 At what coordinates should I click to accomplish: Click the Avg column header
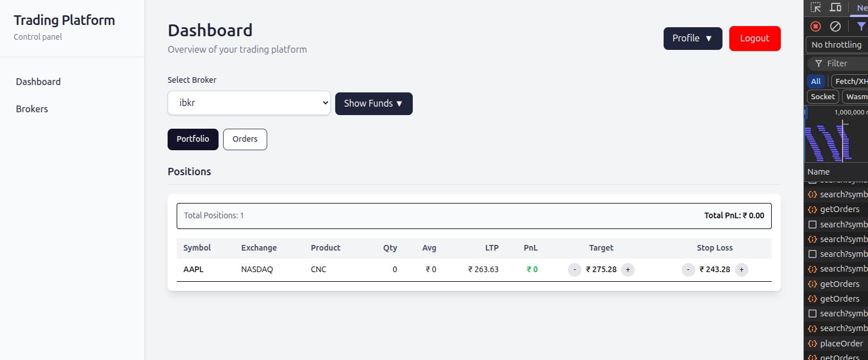[x=429, y=248]
